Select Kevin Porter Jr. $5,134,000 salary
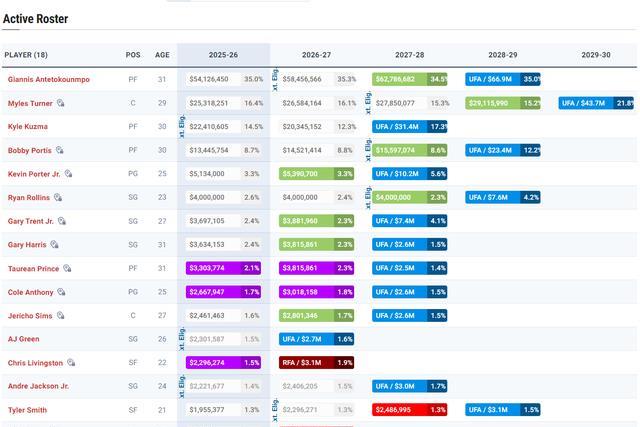This screenshot has height=427, width=640. tap(207, 174)
